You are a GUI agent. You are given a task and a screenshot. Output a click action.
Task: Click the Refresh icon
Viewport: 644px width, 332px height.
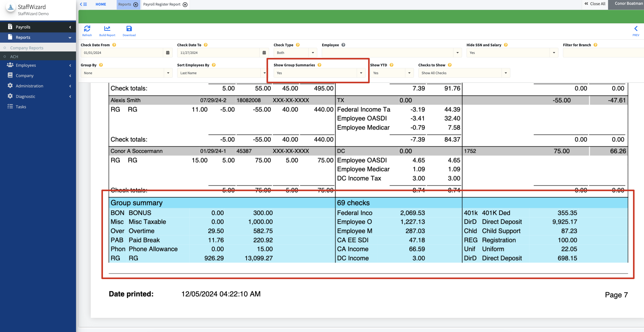coord(87,28)
